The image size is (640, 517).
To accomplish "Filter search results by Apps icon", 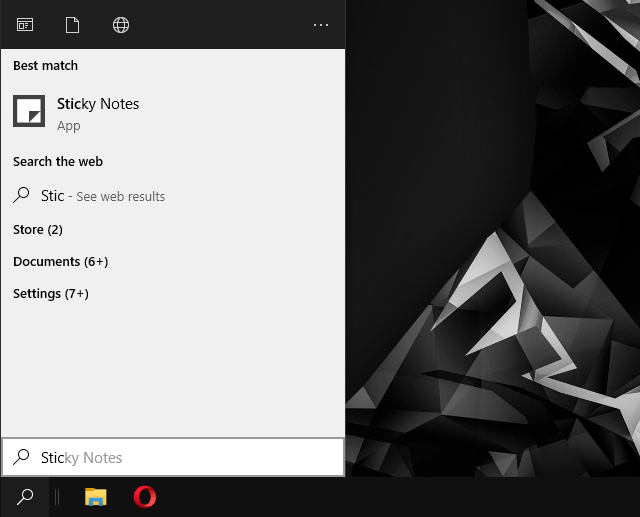I will tap(25, 25).
